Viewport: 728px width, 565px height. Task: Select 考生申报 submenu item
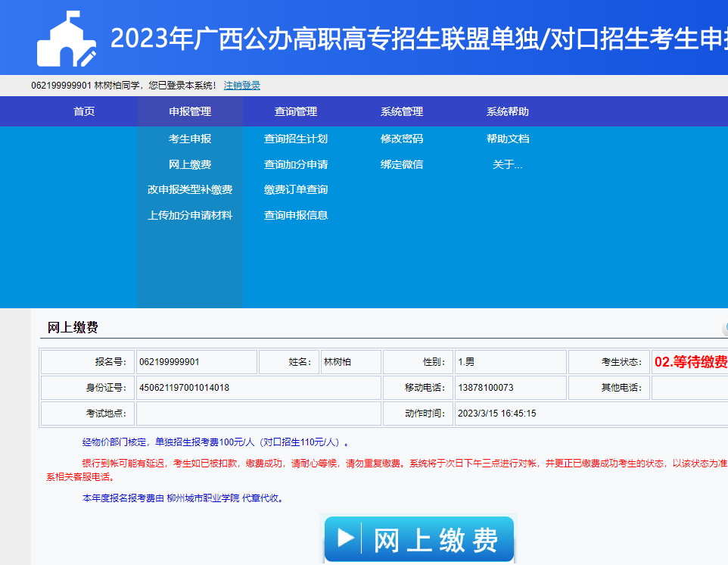coord(190,139)
